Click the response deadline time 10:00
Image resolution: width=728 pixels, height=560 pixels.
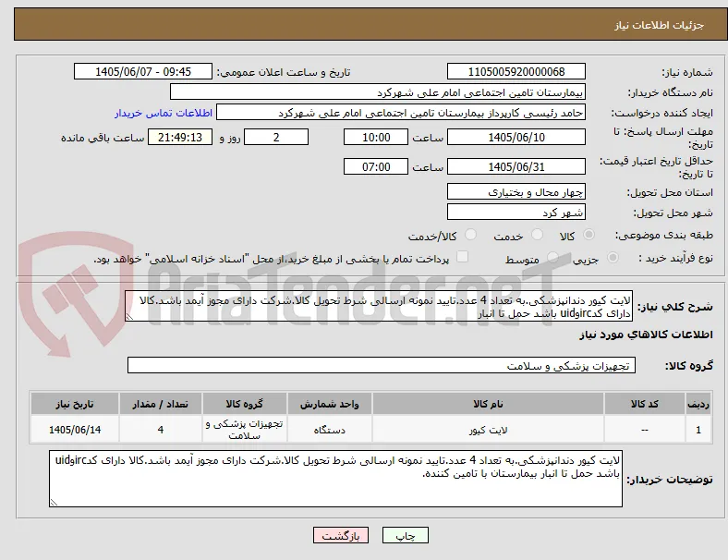pyautogui.click(x=376, y=138)
